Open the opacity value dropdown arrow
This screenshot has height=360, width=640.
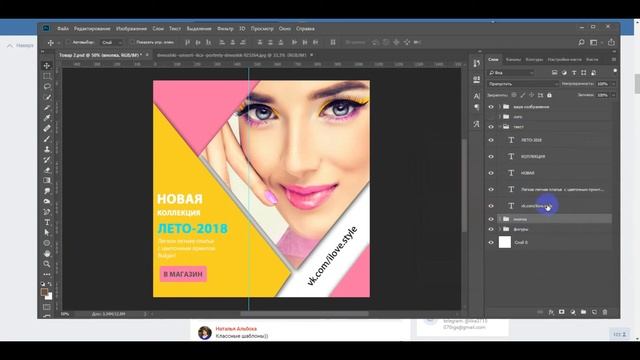[x=613, y=84]
